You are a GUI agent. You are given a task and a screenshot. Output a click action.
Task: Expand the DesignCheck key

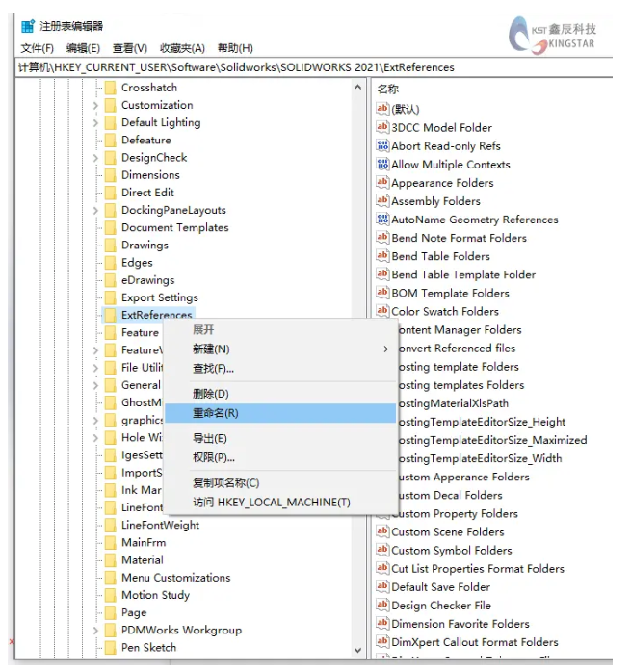[x=95, y=158]
